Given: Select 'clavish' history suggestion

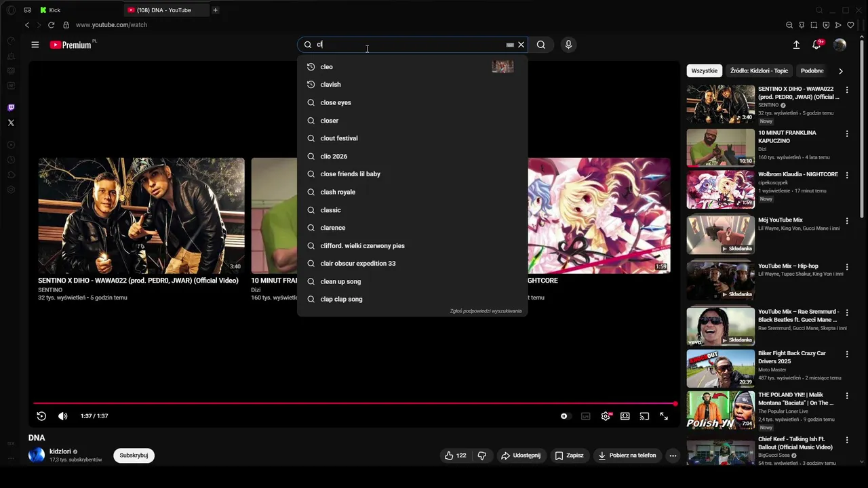Looking at the screenshot, I should click(412, 85).
